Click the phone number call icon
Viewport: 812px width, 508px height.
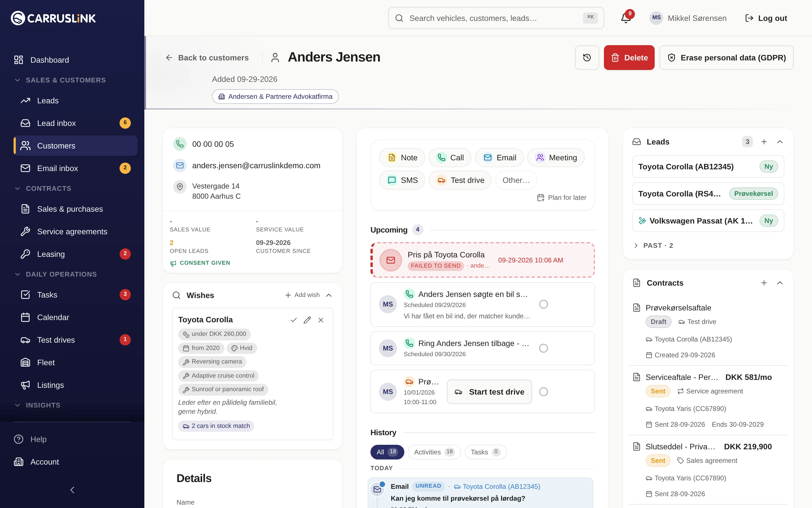tap(180, 144)
